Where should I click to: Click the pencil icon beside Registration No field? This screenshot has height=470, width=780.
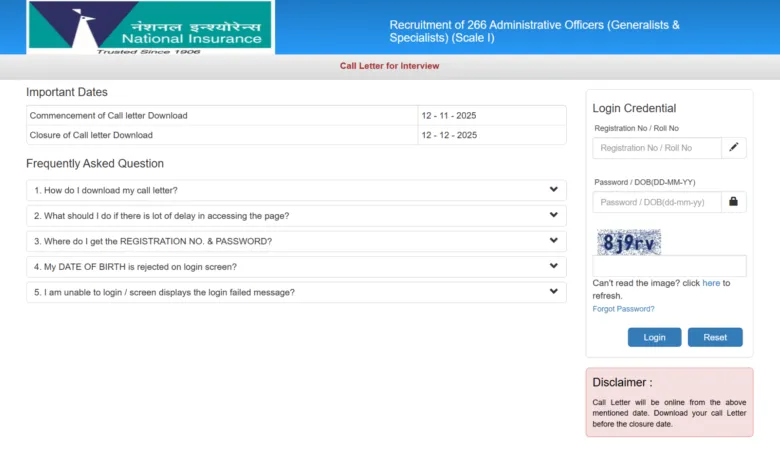(734, 148)
